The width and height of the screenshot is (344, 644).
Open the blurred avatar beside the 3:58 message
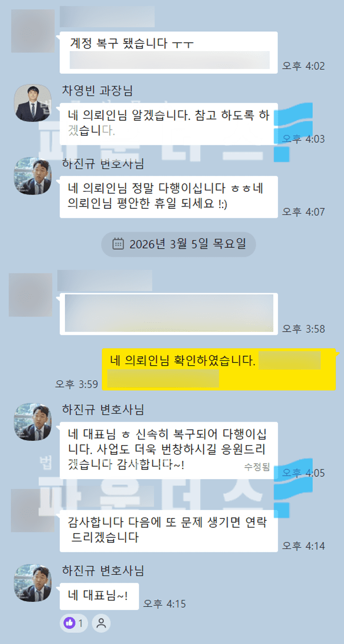pyautogui.click(x=30, y=295)
